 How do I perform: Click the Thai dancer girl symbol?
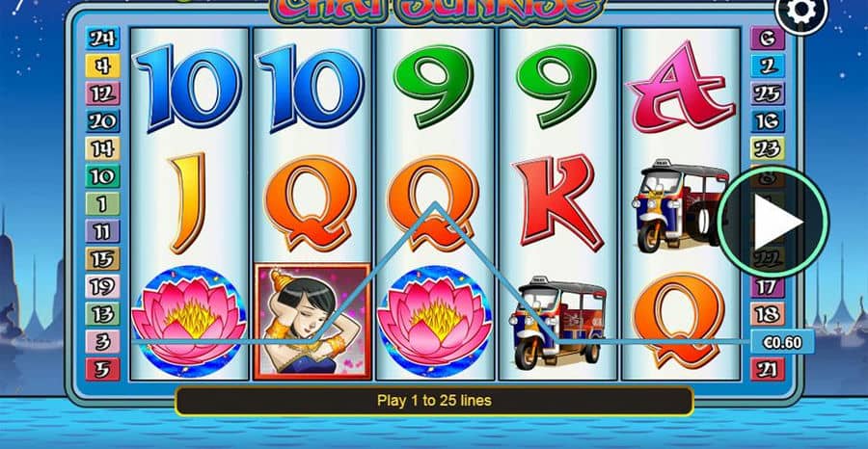coord(312,321)
